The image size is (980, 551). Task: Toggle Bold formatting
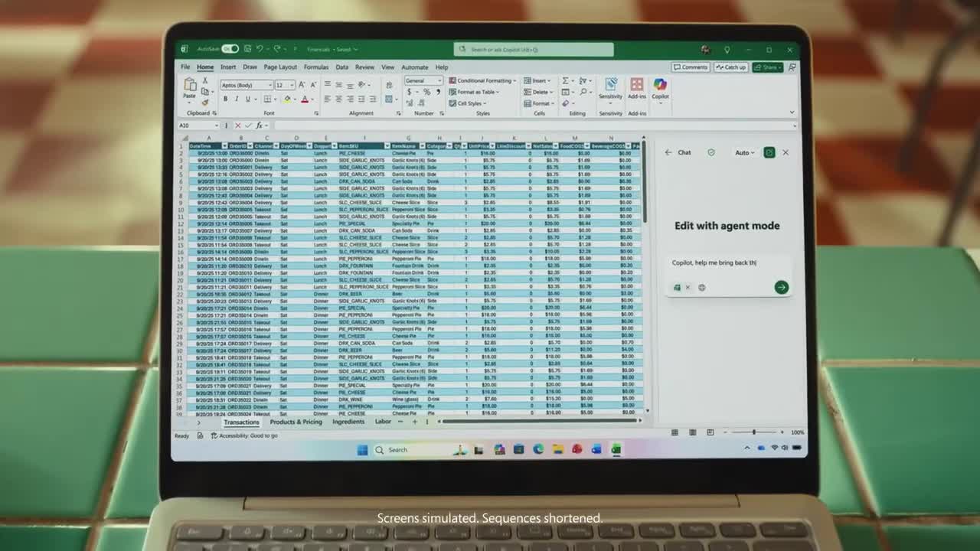pos(225,99)
